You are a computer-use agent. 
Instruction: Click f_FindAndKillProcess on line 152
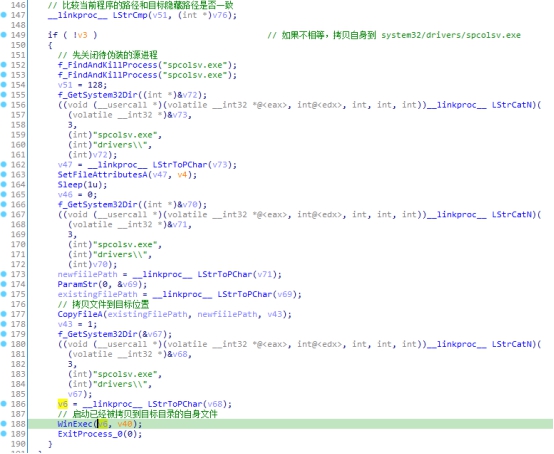click(x=108, y=65)
